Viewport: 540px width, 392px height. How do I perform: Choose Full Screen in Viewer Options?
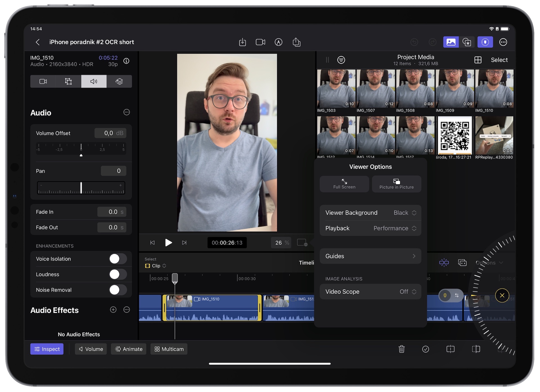pos(344,184)
